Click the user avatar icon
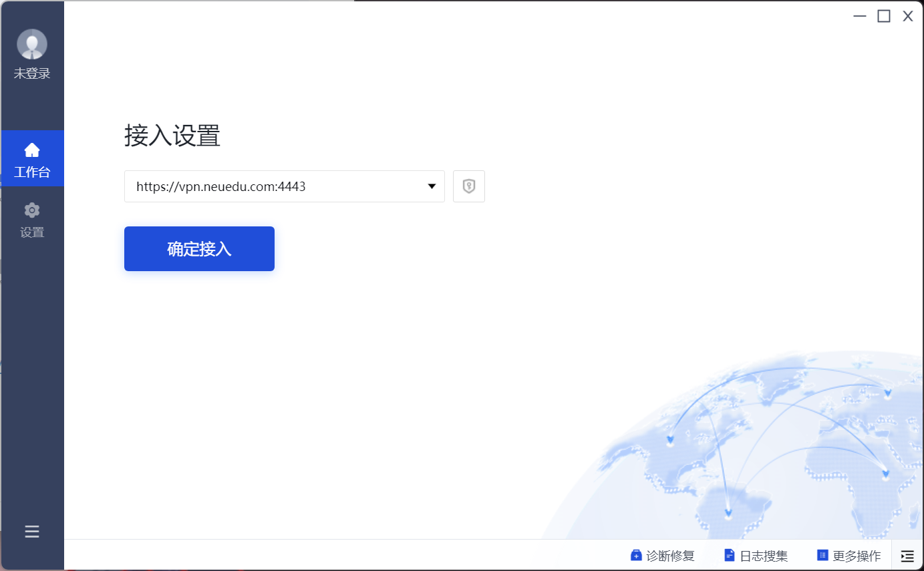Image resolution: width=924 pixels, height=571 pixels. point(32,44)
